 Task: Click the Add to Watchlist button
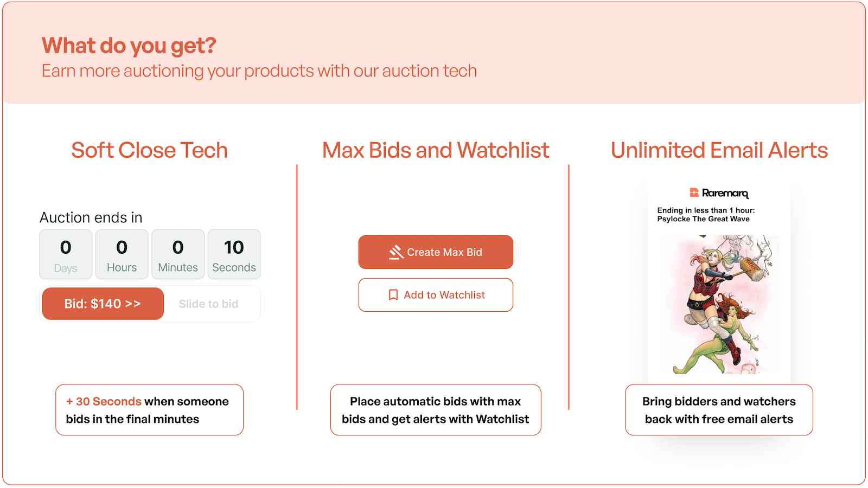(436, 295)
